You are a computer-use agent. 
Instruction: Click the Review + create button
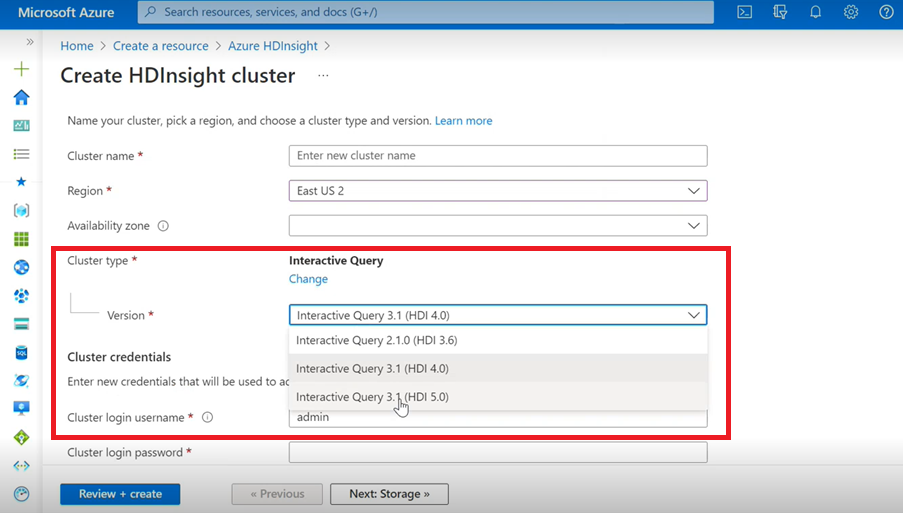[x=120, y=494]
